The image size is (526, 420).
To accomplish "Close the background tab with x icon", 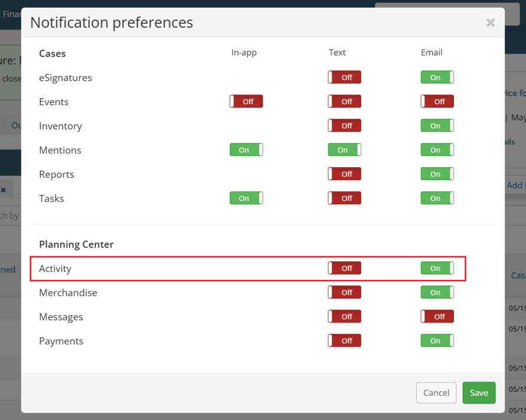I will click(x=4, y=190).
